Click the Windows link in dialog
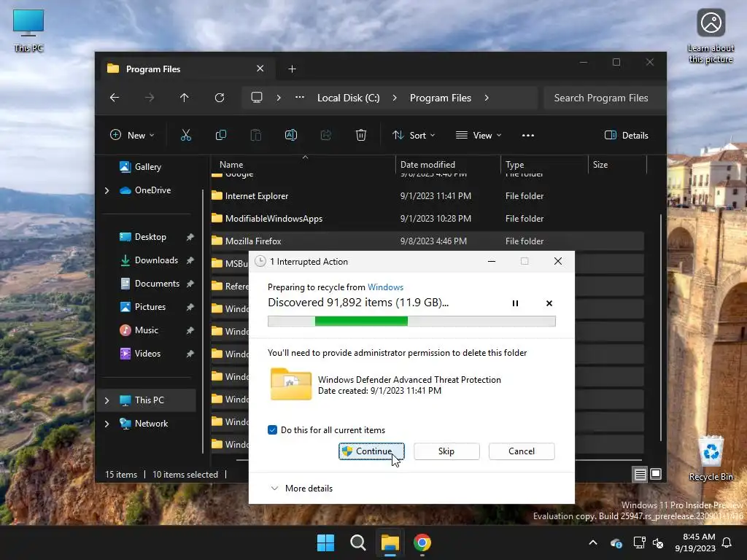747x560 pixels. (385, 287)
